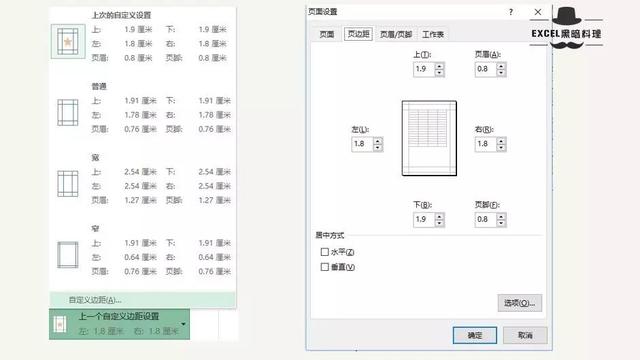Confirm with the 确定 (OK) button
Screen dimensions: 640x360
tap(475, 335)
